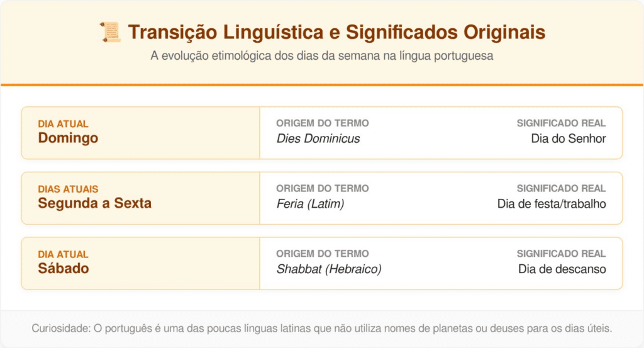This screenshot has height=348, width=644.
Task: Click the scroll icon beside the title
Action: [110, 32]
